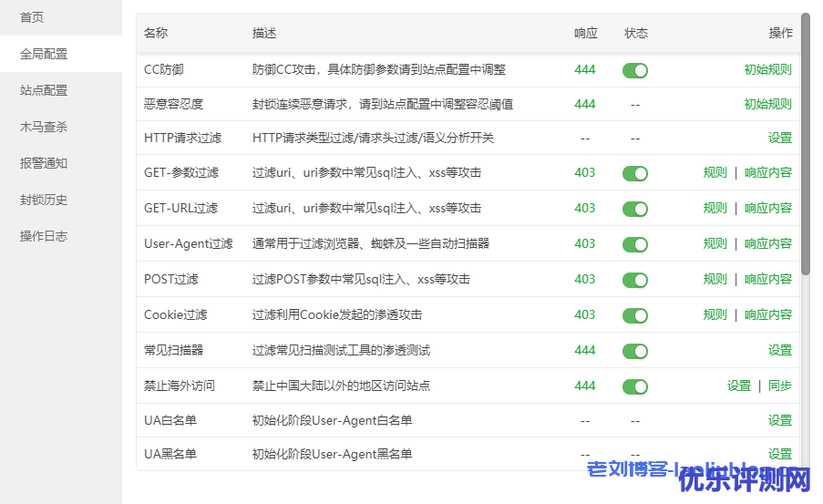Toggle GET-URL过滤 status switch
Image resolution: width=823 pixels, height=504 pixels.
click(x=634, y=209)
